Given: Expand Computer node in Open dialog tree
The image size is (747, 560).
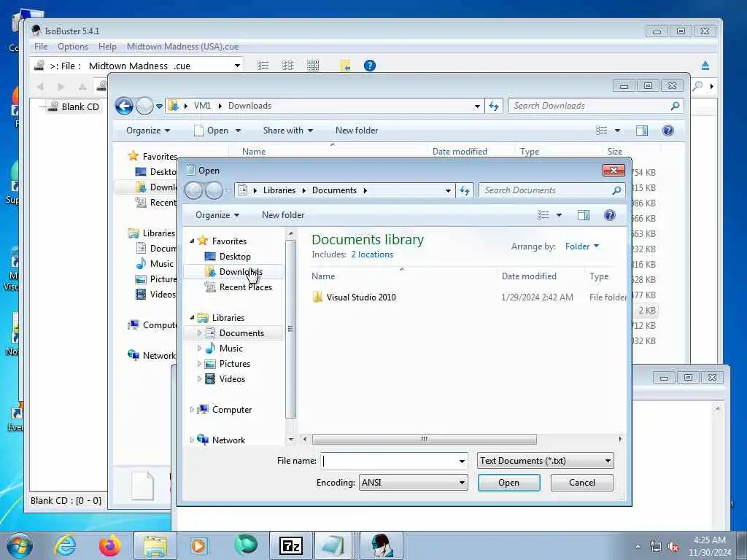Looking at the screenshot, I should [x=192, y=410].
